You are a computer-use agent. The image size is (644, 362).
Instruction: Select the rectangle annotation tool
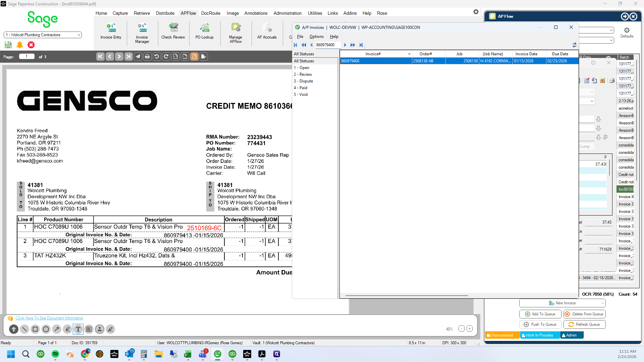35,329
